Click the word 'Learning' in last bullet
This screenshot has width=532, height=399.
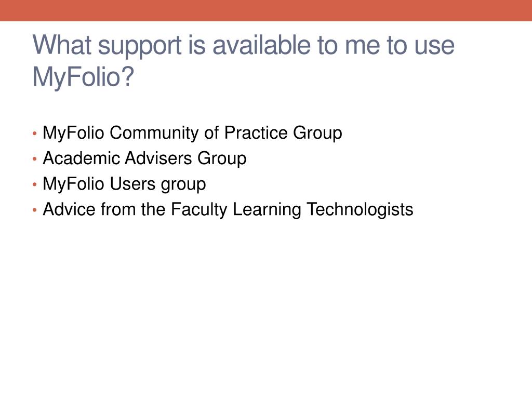(x=267, y=210)
